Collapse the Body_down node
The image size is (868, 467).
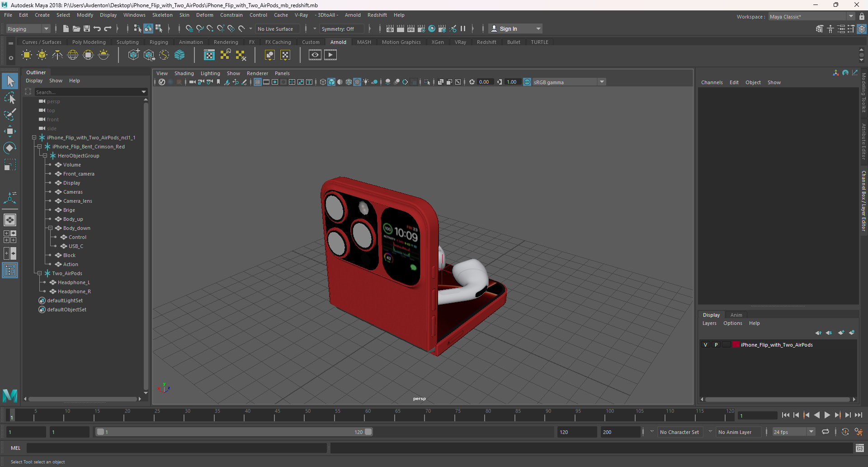[x=50, y=228]
